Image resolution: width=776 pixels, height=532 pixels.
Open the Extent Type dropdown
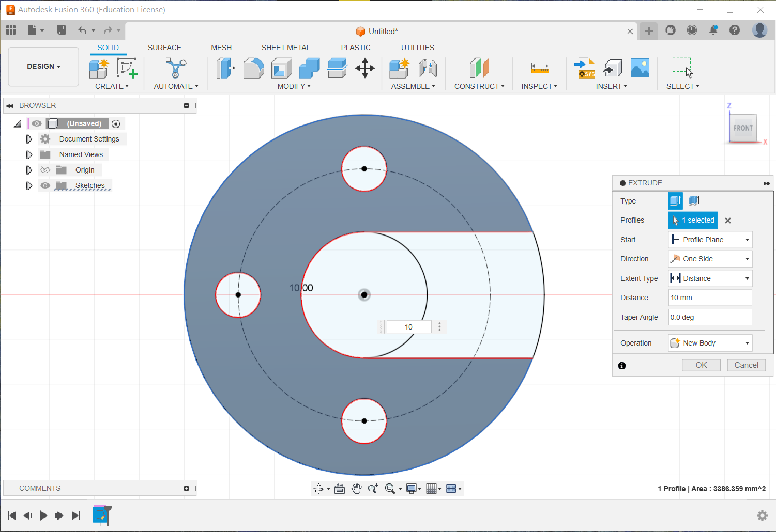pos(710,278)
